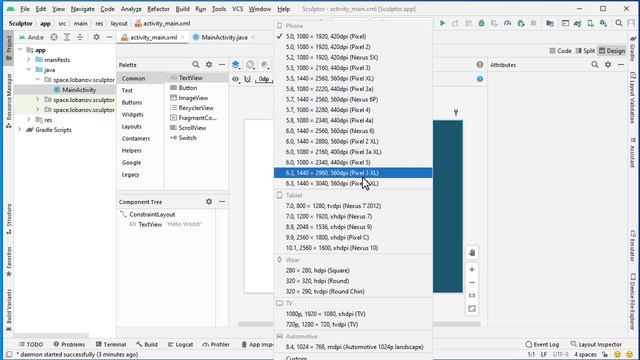The height and width of the screenshot is (360, 640).
Task: Collapse the app module node
Action: (x=20, y=50)
